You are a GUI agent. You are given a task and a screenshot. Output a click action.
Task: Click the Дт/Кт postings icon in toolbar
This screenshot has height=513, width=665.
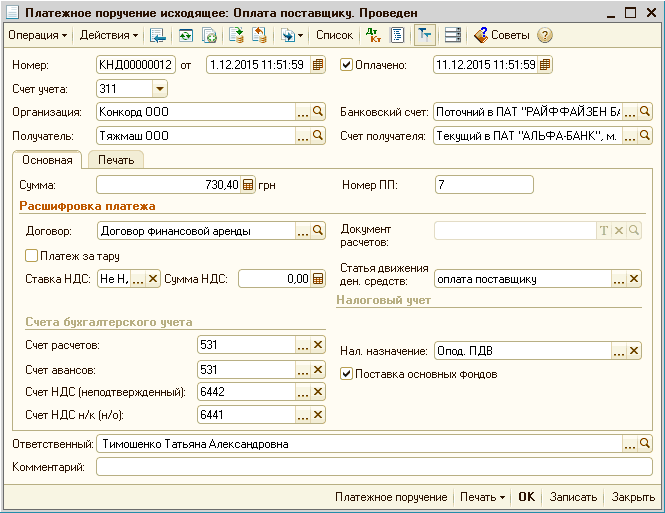pyautogui.click(x=373, y=35)
